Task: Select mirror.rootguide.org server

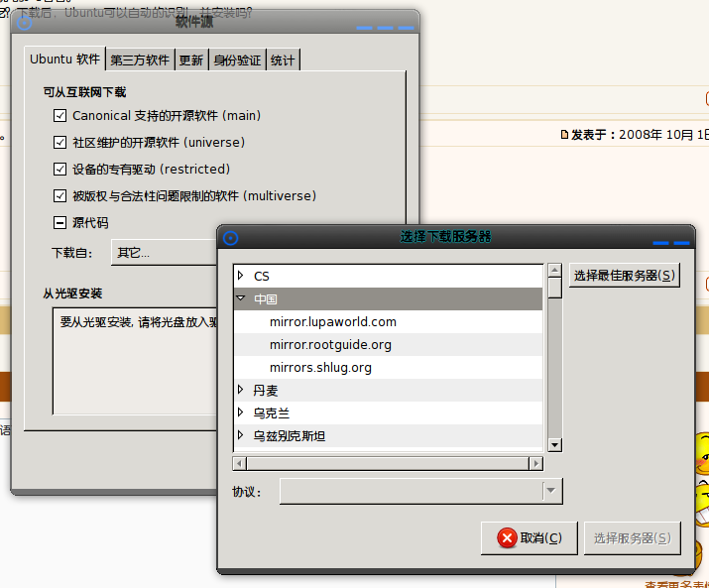Action: coord(330,345)
